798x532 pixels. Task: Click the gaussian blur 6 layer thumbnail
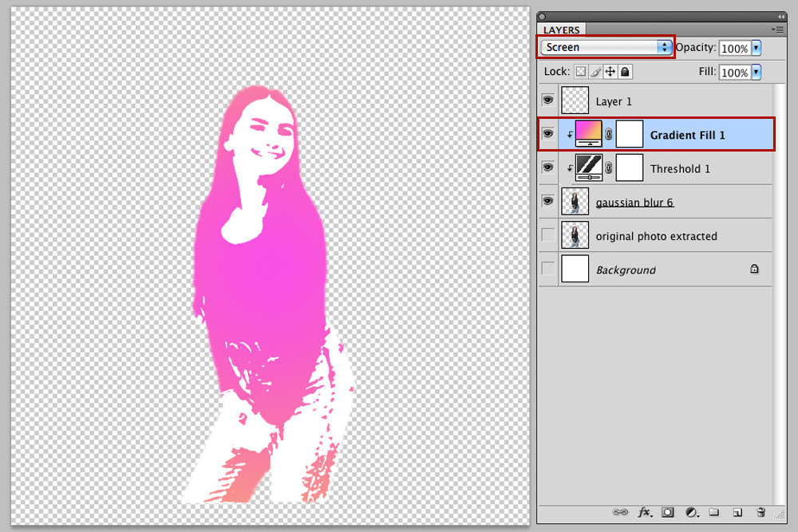575,201
